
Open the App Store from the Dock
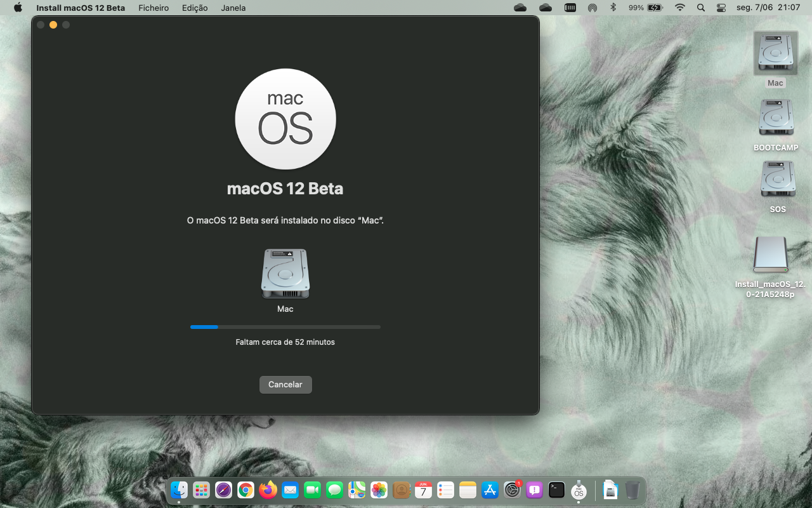pos(490,490)
